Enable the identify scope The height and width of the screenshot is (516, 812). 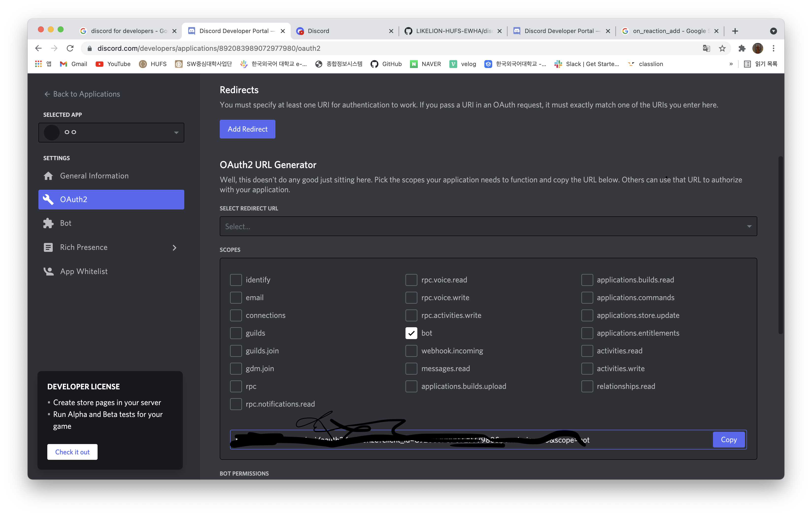point(236,280)
